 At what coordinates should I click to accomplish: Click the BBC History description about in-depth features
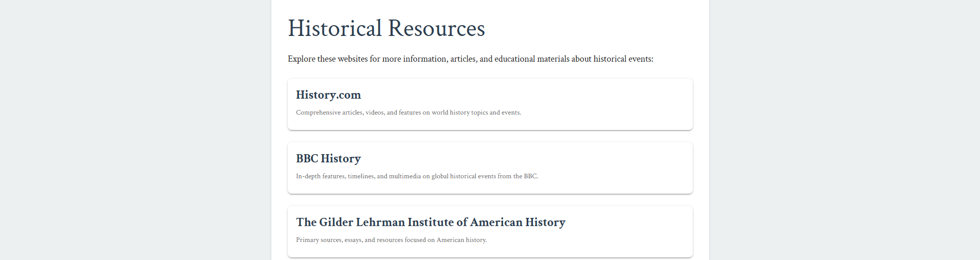tap(417, 176)
